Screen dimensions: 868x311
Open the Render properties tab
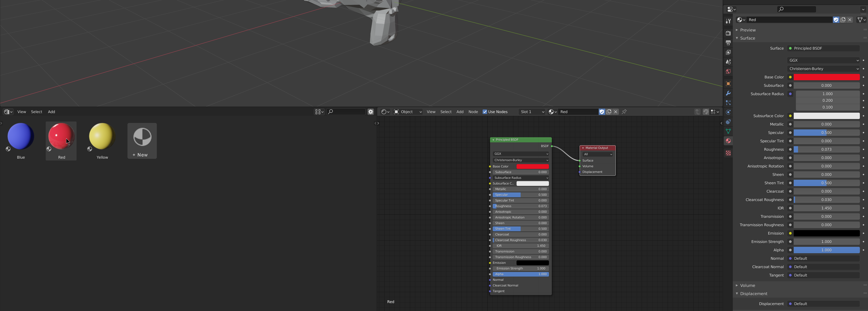click(728, 33)
